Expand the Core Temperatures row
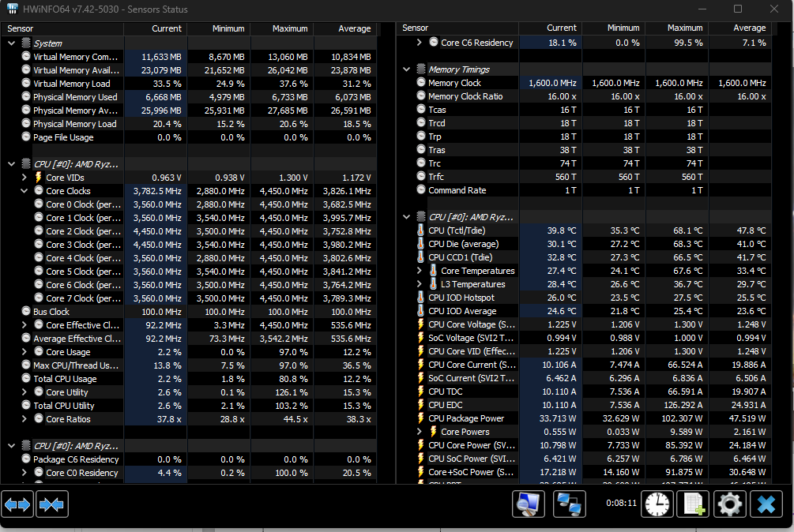The height and width of the screenshot is (532, 794). 419,271
